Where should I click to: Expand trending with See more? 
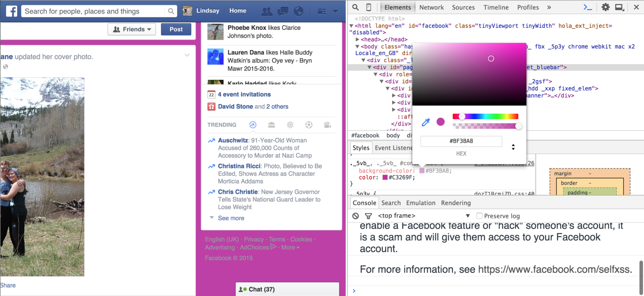231,218
